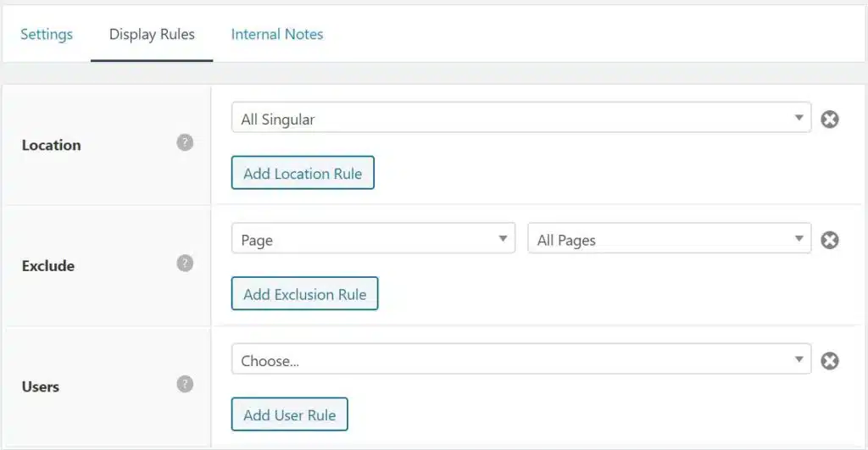Click the arrow on the Choose... dropdown
This screenshot has width=868, height=450.
point(798,358)
